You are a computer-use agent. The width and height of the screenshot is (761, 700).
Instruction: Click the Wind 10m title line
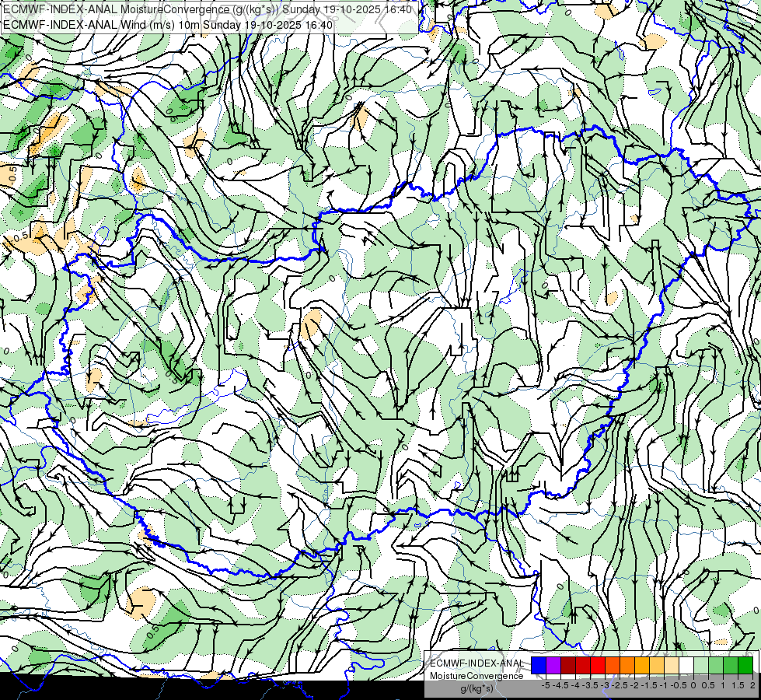pos(168,25)
